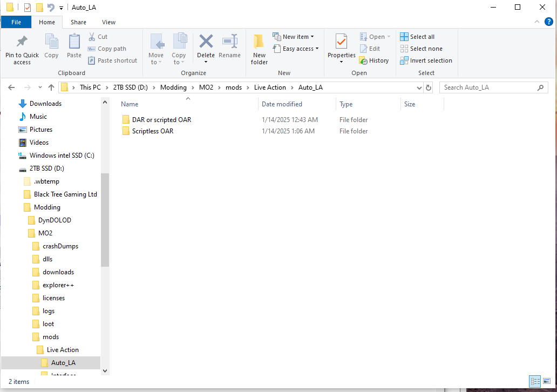Click Copy path in Clipboard group
The image size is (557, 392).
tap(107, 49)
